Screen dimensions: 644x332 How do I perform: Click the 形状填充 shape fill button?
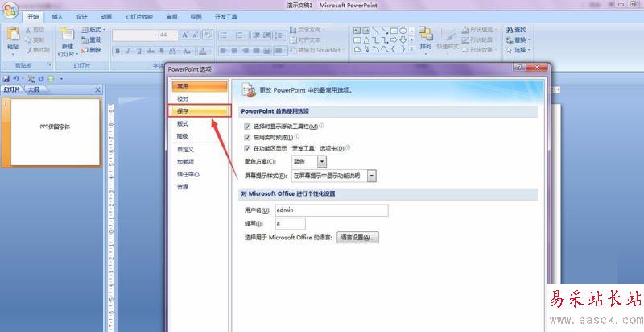coord(479,30)
